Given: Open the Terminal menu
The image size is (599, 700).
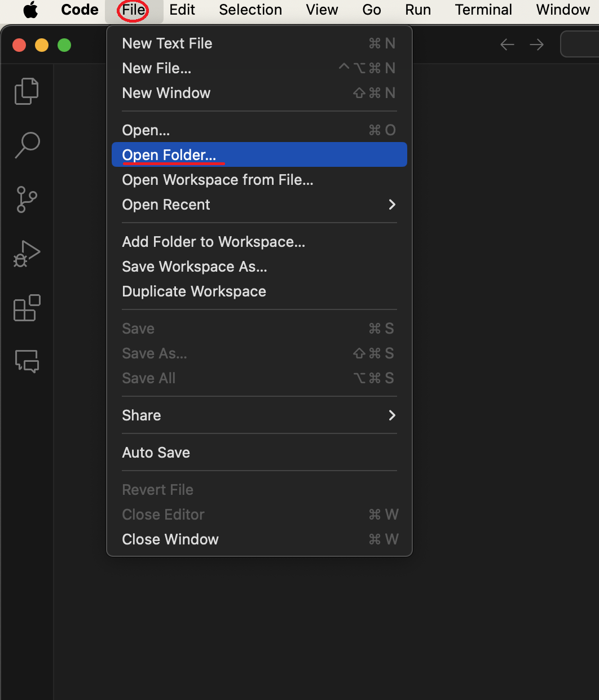Looking at the screenshot, I should (x=483, y=10).
